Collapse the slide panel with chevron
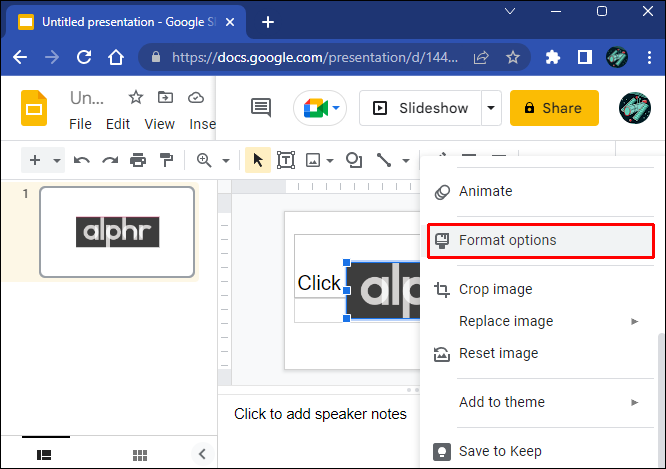Viewport: 666px width, 469px height. point(202,454)
